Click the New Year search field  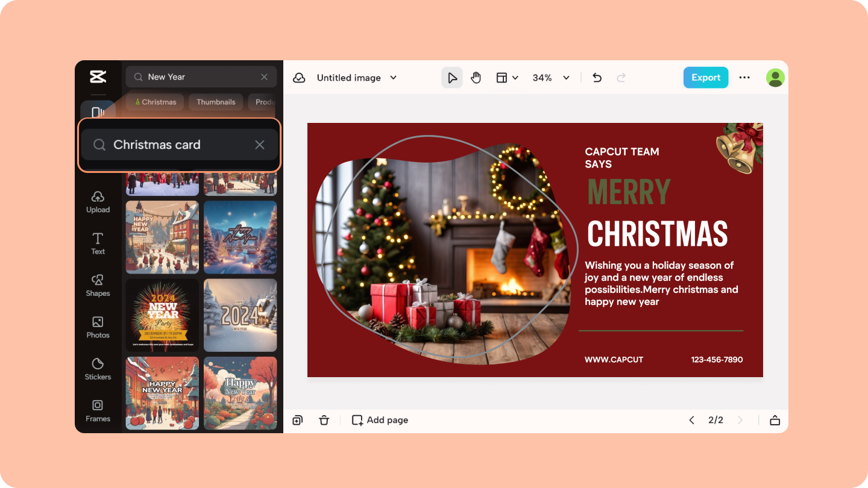tap(201, 77)
